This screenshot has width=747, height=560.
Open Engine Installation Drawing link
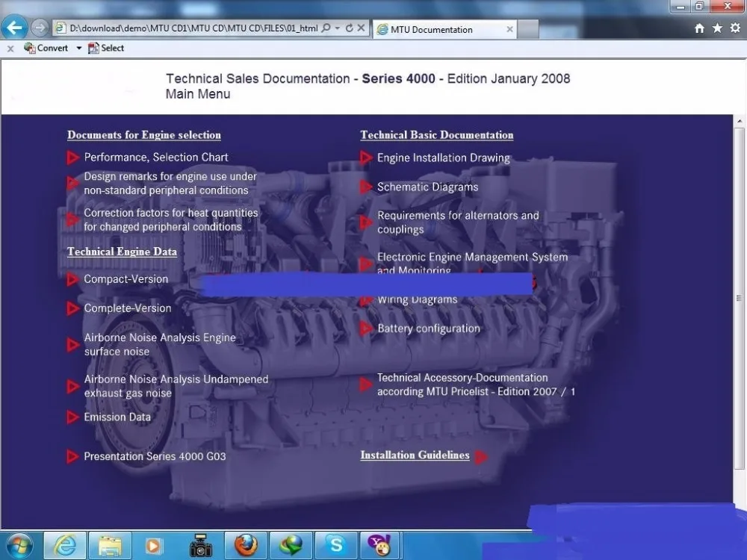444,158
